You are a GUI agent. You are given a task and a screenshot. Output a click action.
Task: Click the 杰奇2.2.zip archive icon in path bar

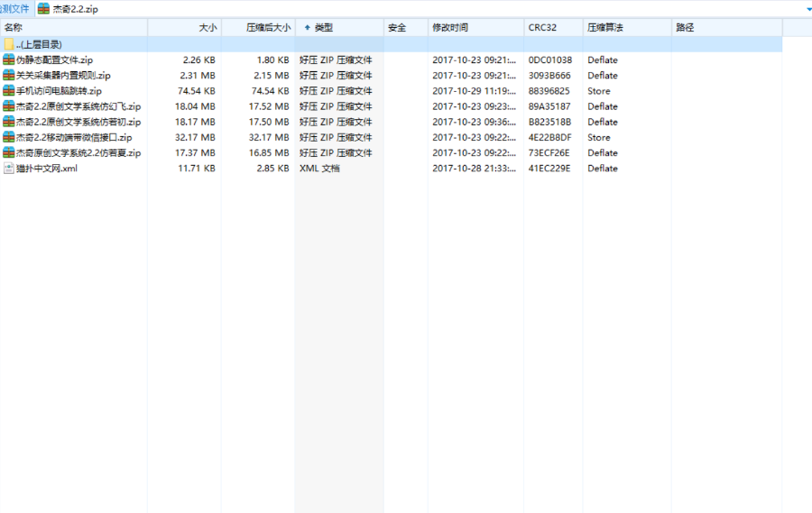43,9
